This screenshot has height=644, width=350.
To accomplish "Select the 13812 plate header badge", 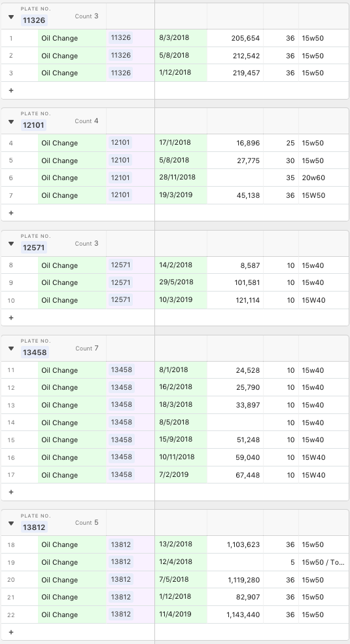I will tap(34, 527).
